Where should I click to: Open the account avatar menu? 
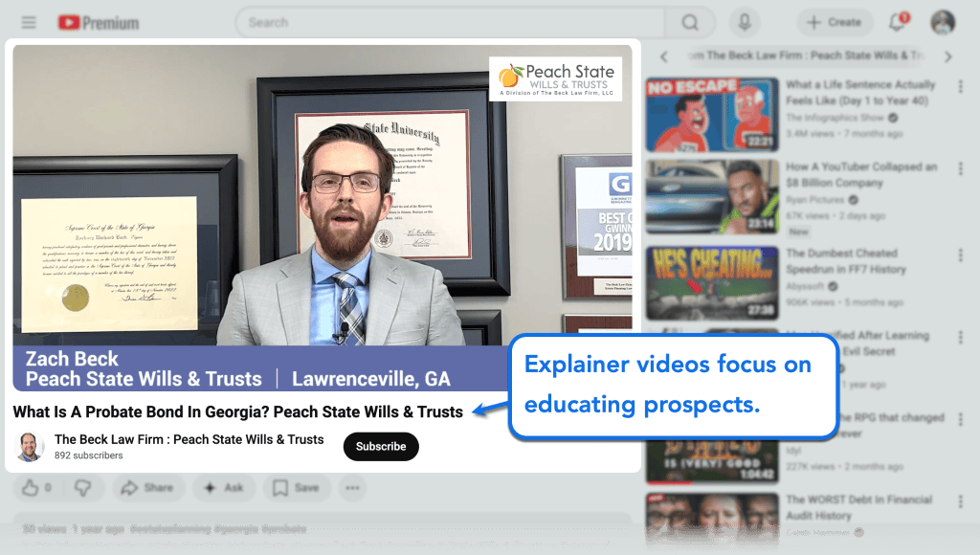[943, 23]
